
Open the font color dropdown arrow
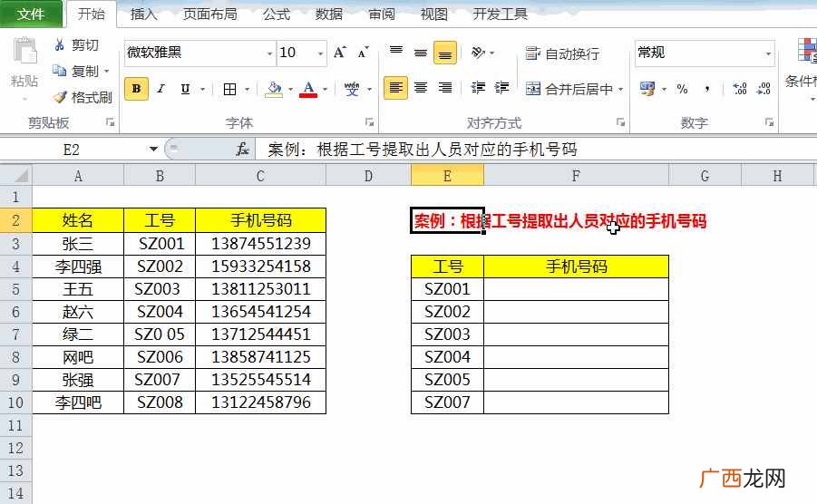point(326,89)
